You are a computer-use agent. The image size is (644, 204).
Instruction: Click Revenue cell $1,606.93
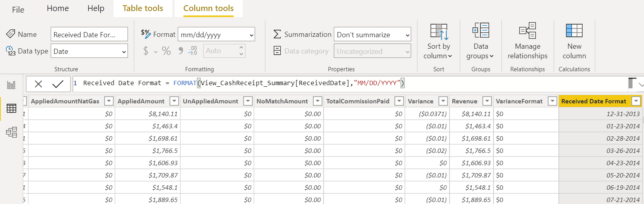(x=471, y=163)
